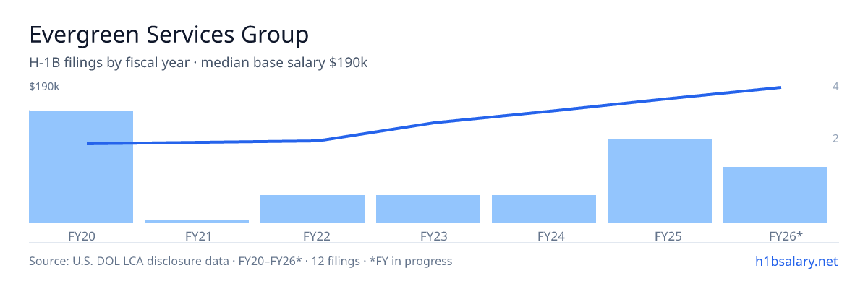Click the right axis value 2
Image resolution: width=868 pixels, height=289 pixels.
pyautogui.click(x=835, y=139)
